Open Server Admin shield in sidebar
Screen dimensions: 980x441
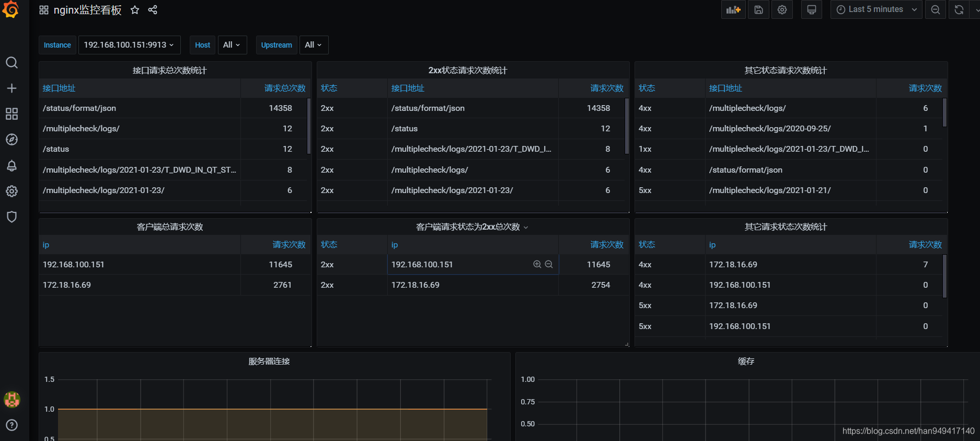click(11, 217)
